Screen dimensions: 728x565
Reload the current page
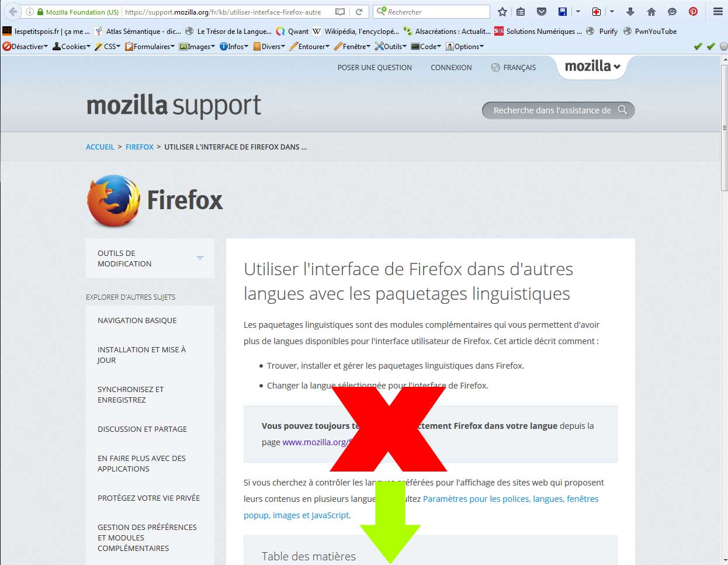click(x=359, y=12)
